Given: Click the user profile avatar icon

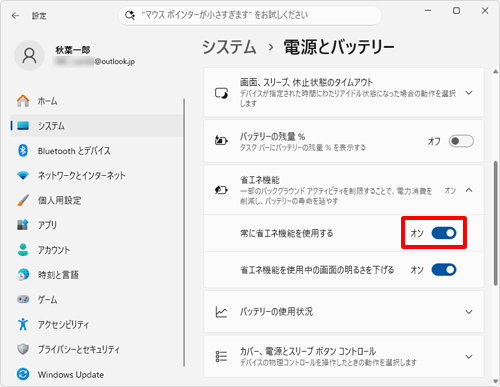Looking at the screenshot, I should pos(29,56).
